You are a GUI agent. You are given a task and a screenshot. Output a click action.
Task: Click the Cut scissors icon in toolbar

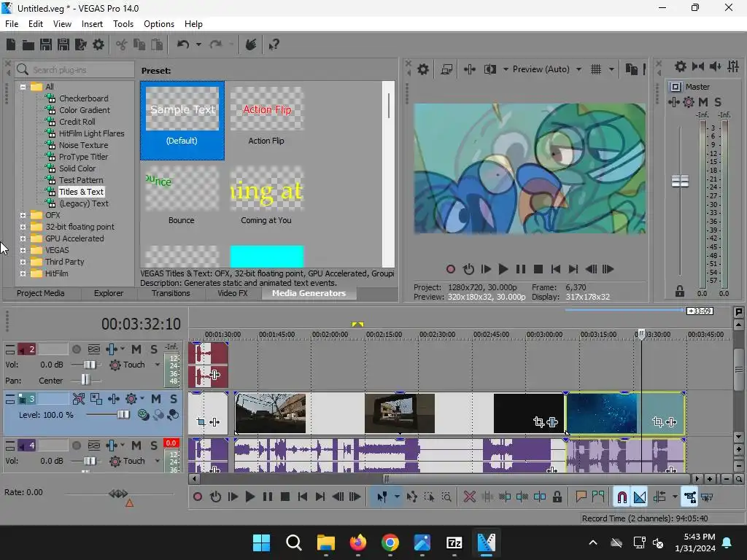122,44
